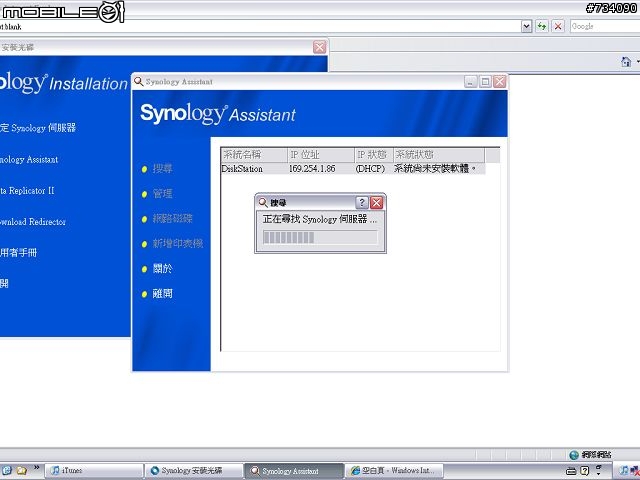Screen dimensions: 640x480
Task: Click the 系統尚未安裝軟體 status cell
Action: (x=434, y=169)
